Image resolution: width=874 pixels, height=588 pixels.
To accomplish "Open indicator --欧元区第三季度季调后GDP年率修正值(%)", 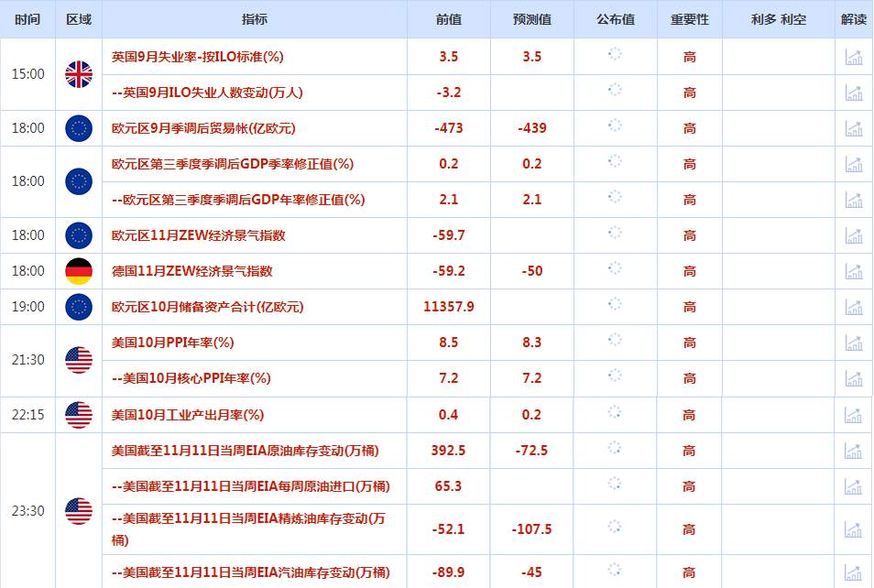I will (x=238, y=200).
